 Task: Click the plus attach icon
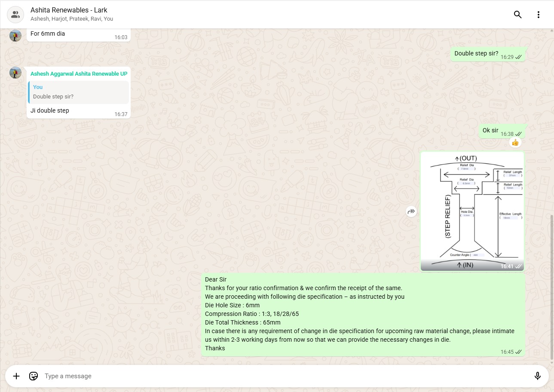16,376
